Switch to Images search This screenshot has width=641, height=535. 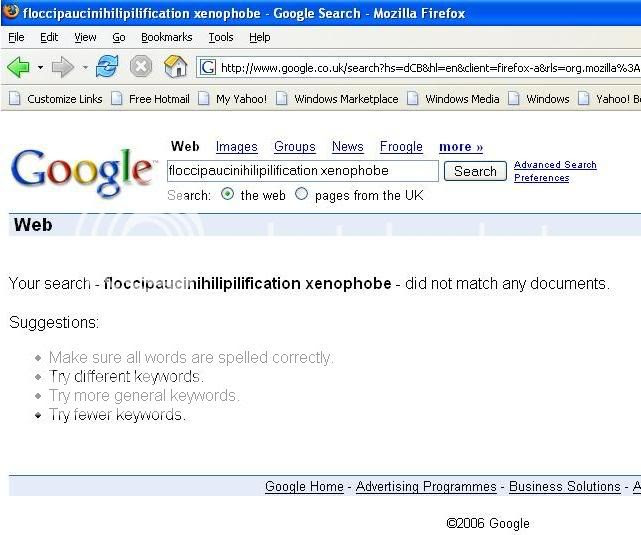click(237, 147)
